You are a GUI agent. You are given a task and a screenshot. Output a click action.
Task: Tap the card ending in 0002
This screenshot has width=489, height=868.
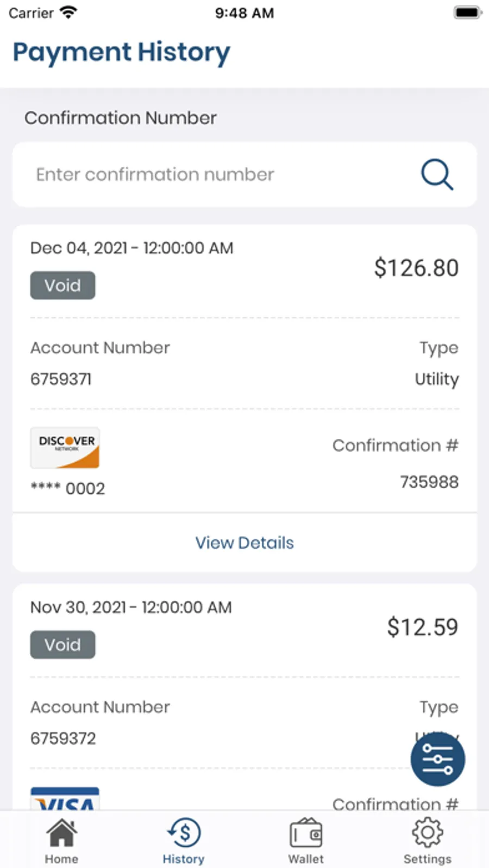coord(68,488)
